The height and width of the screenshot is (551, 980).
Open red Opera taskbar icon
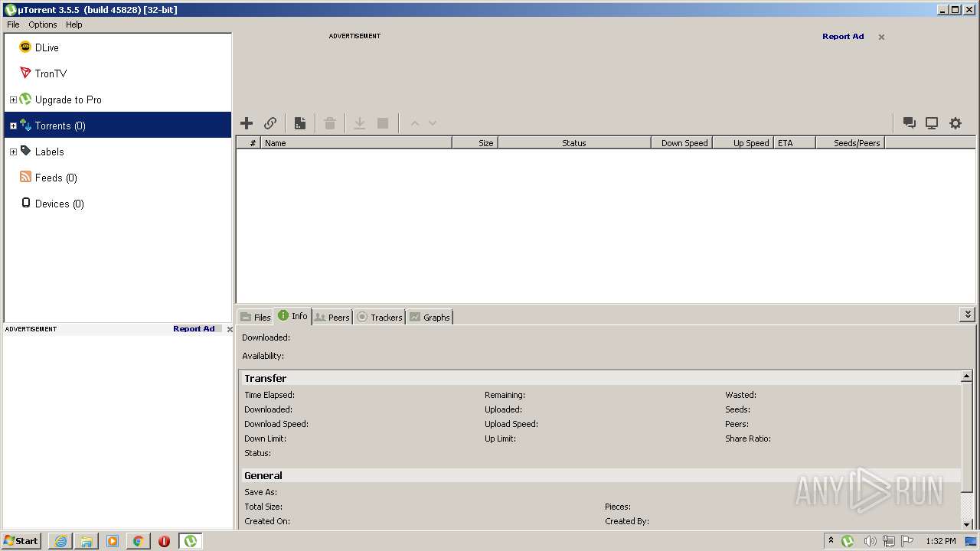pyautogui.click(x=164, y=541)
